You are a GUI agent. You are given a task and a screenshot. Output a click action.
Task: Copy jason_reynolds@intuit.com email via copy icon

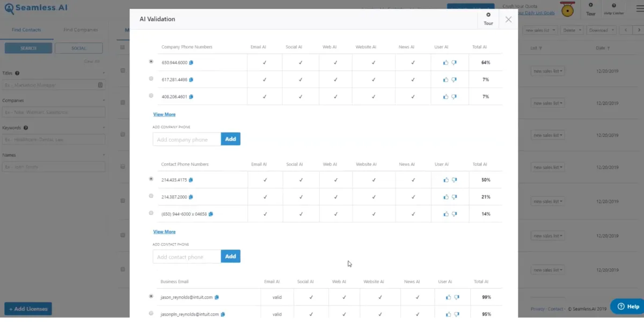point(217,297)
